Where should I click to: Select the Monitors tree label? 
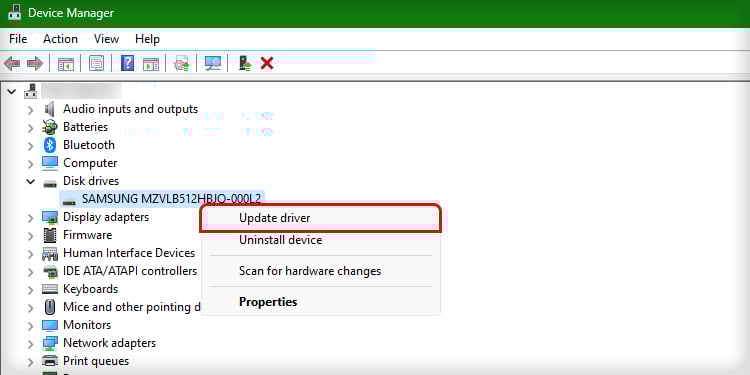click(87, 325)
